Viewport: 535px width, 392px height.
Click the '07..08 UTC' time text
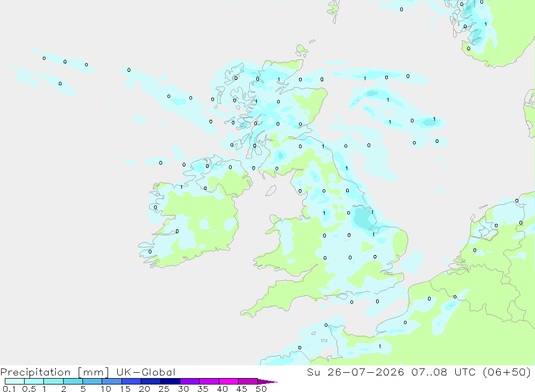pyautogui.click(x=444, y=372)
